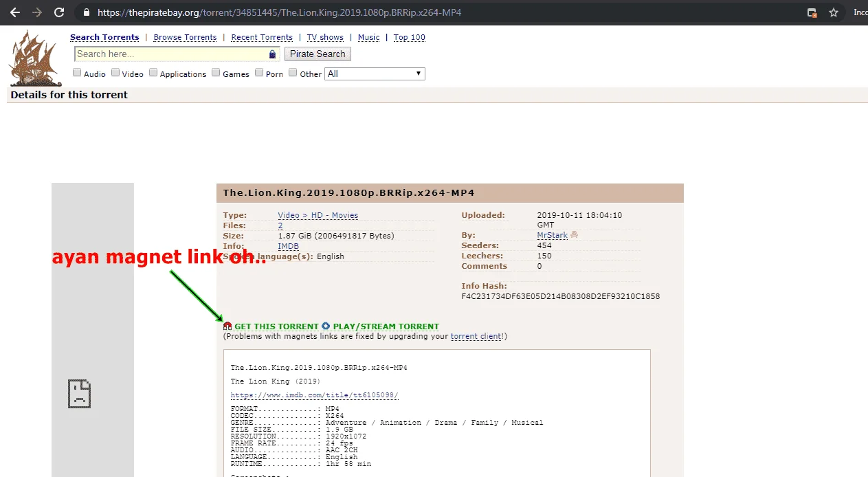Open GET THIS TORRENT magnet link
Viewport: 868px width, 477px height.
[x=276, y=326]
